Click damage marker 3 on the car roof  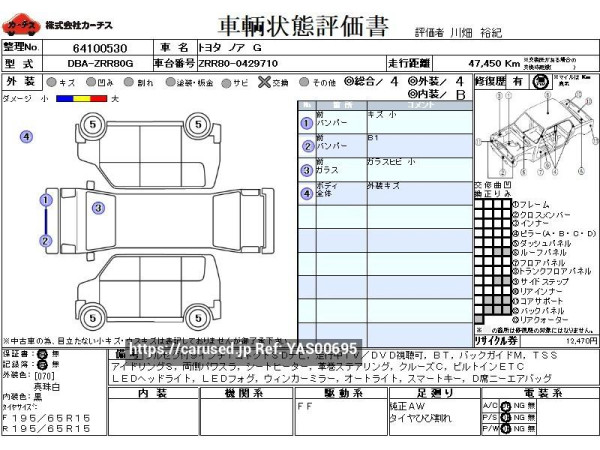click(x=98, y=208)
